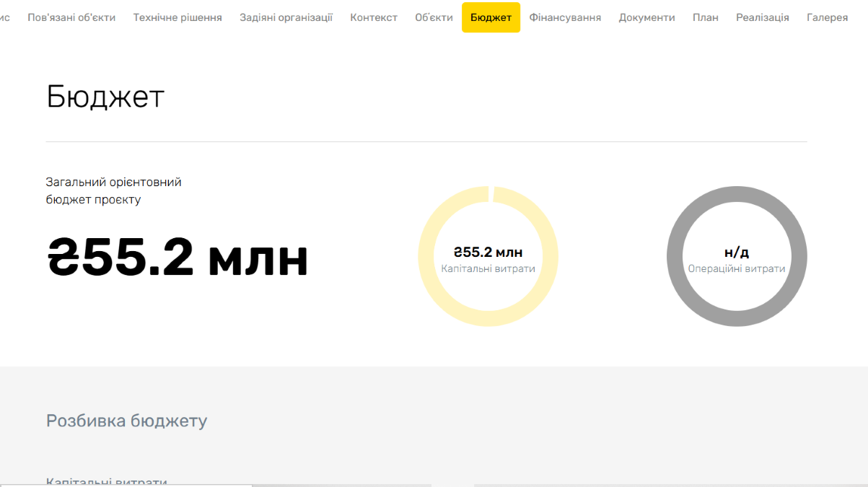Screen dimensions: 868x487
Task: Open the Документи tab
Action: (x=646, y=17)
